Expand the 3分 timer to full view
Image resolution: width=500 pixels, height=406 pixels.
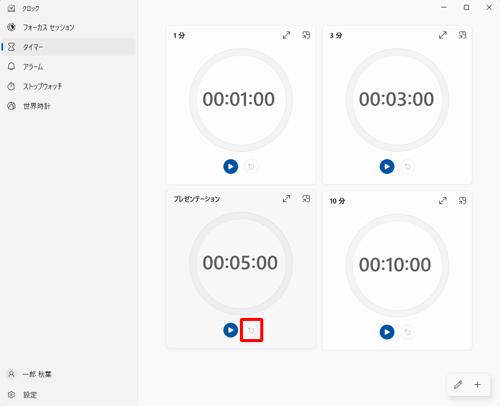click(x=443, y=35)
